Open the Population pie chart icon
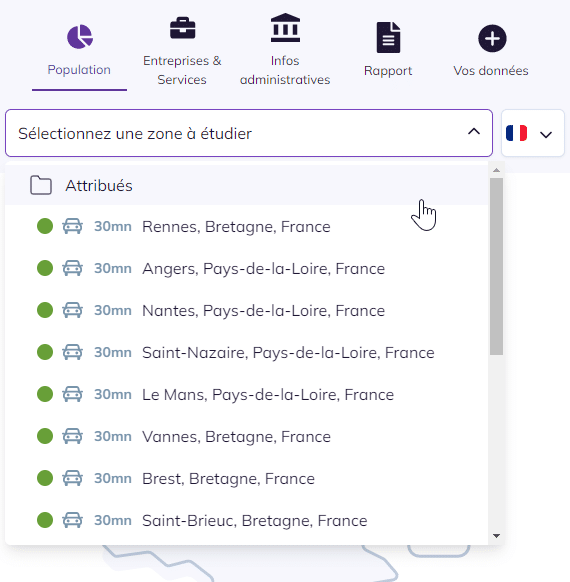 [x=79, y=37]
